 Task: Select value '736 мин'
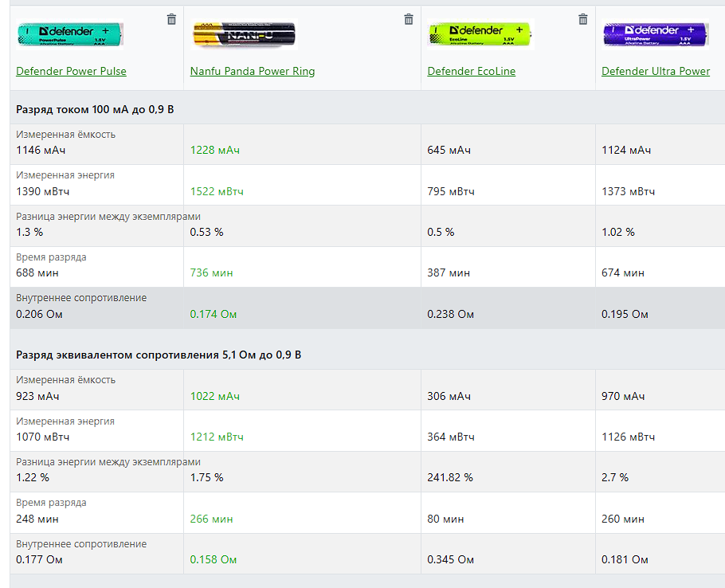point(211,272)
